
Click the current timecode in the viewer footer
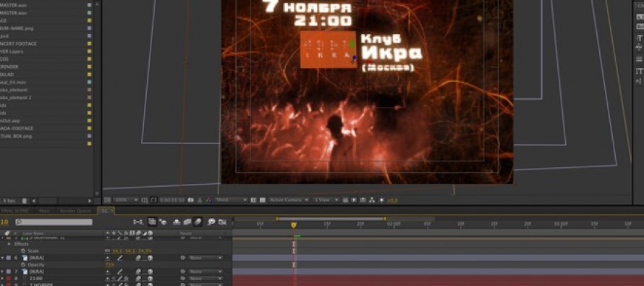[172, 200]
